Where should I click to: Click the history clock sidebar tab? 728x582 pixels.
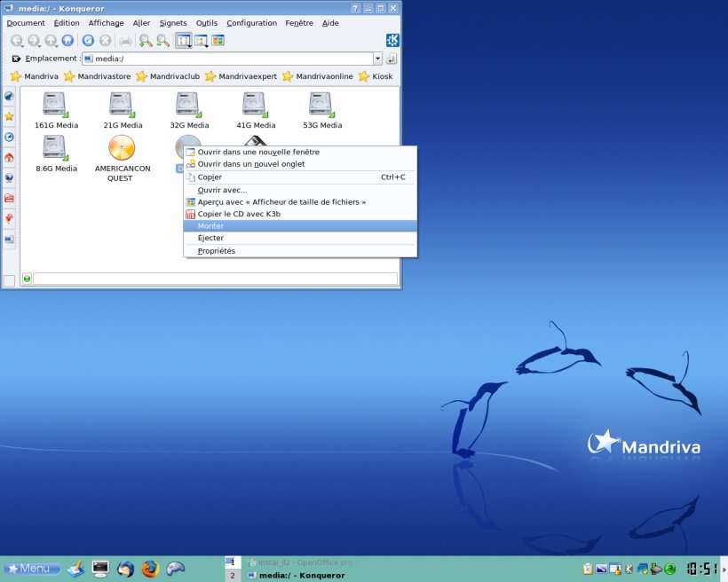coord(9,137)
